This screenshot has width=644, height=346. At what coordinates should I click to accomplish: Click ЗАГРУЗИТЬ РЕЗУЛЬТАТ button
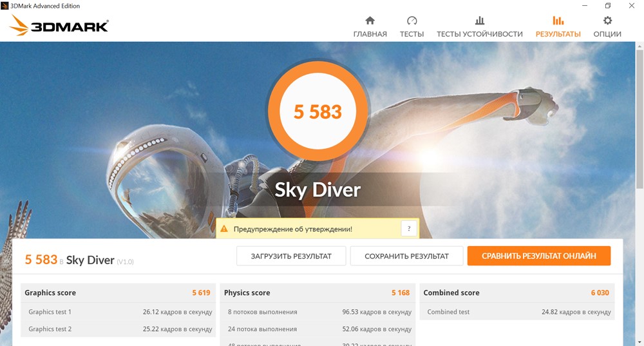point(291,256)
